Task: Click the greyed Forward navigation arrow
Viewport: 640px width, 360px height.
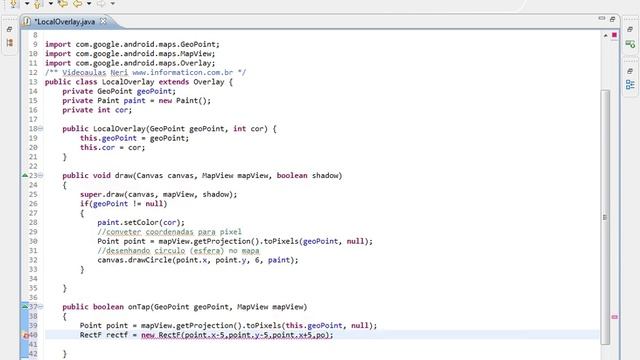Action: point(101,4)
